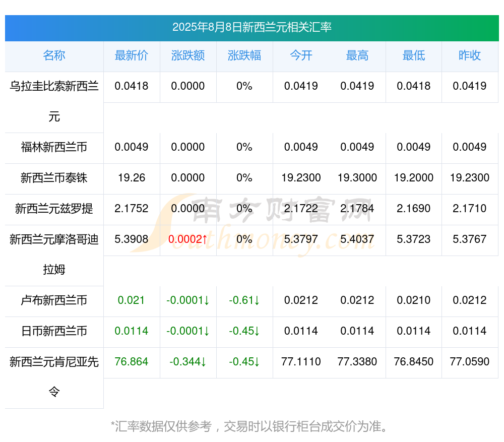This screenshot has height=442, width=504.
Task: Click the disclaimer 汇率数据仅供参考 footnote
Action: pos(249,426)
